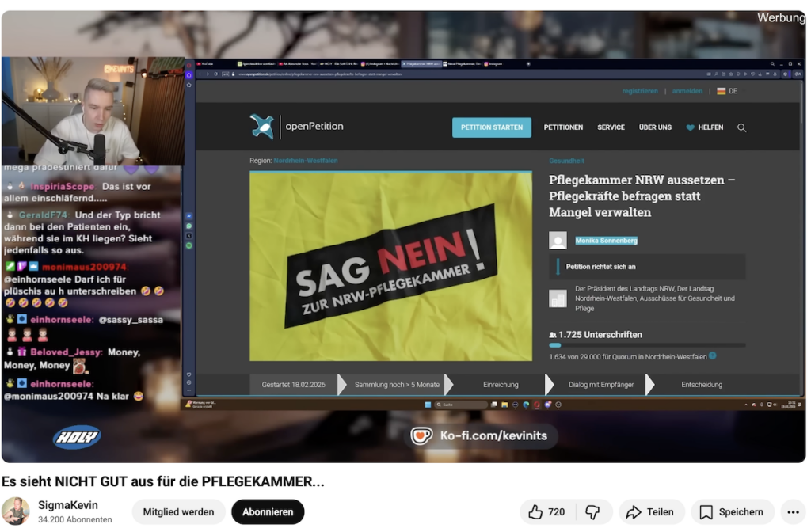811x532 pixels.
Task: Click the Monika Sonnenberg author link
Action: (x=606, y=241)
